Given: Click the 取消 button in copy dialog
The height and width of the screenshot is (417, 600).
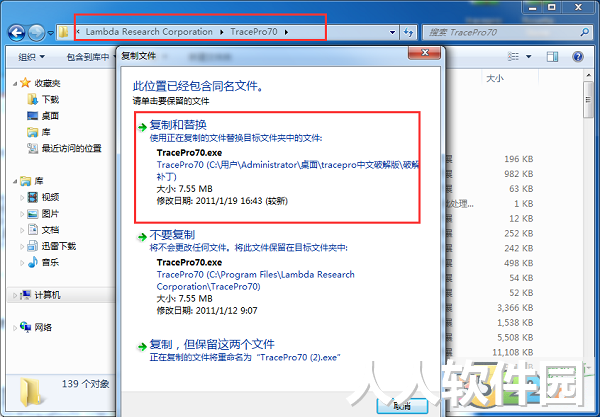Looking at the screenshot, I should 402,406.
